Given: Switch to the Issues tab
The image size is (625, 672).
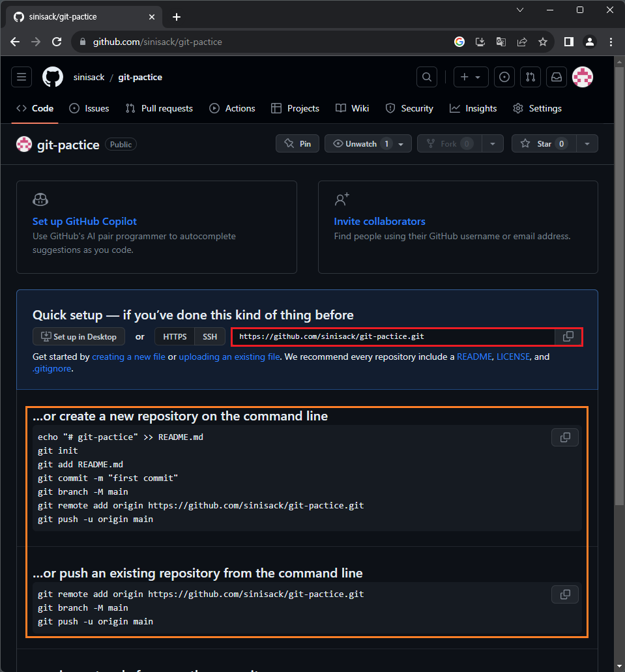Looking at the screenshot, I should pos(89,108).
